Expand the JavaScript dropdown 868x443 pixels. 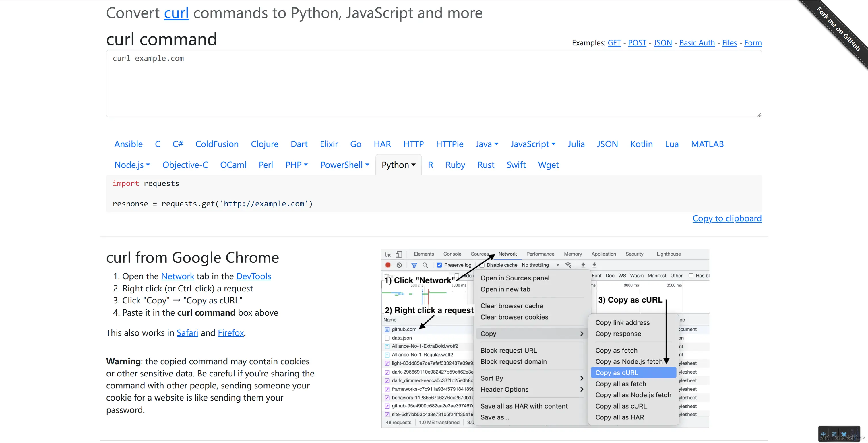533,144
